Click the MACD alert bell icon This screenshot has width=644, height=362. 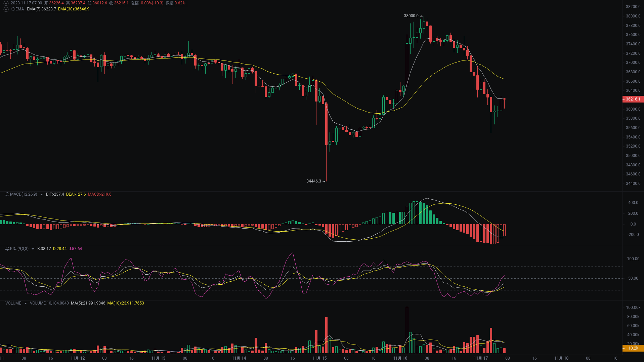click(x=7, y=194)
